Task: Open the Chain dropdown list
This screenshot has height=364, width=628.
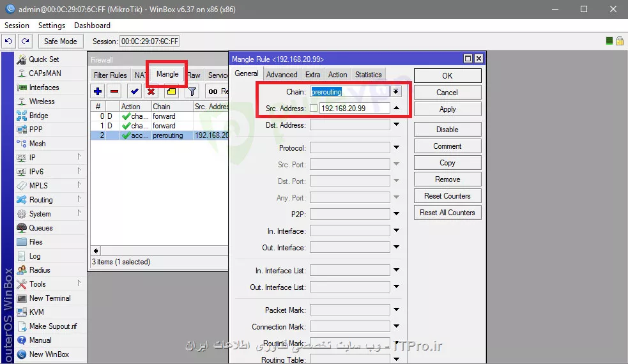Action: tap(395, 92)
